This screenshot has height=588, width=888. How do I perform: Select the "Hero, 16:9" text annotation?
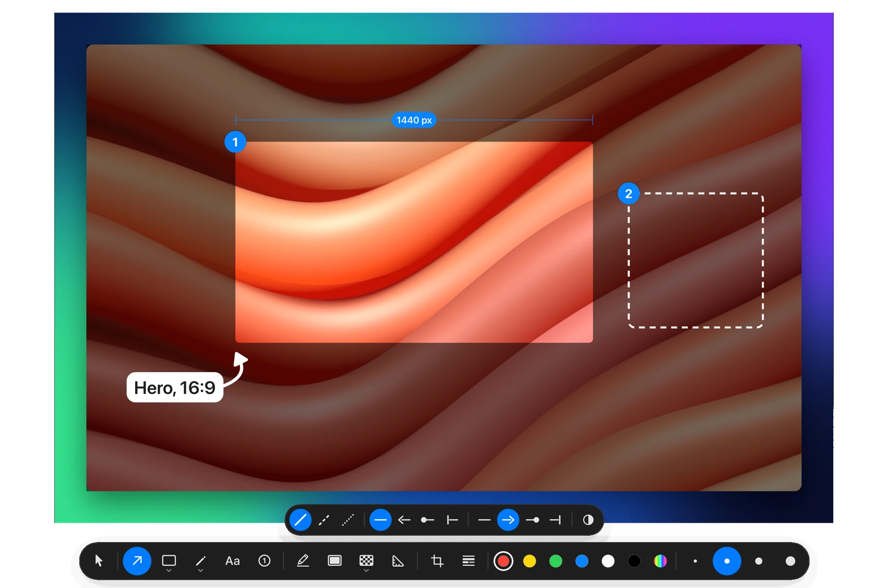[175, 387]
